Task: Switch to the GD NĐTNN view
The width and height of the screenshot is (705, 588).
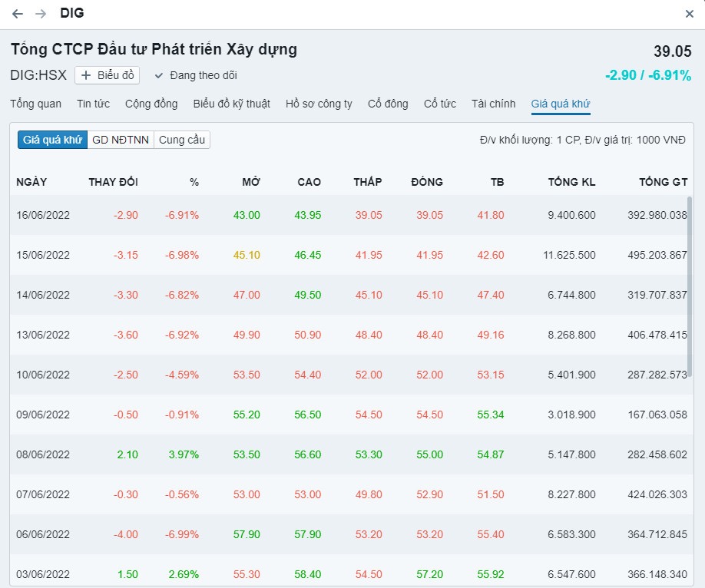Action: click(x=121, y=140)
